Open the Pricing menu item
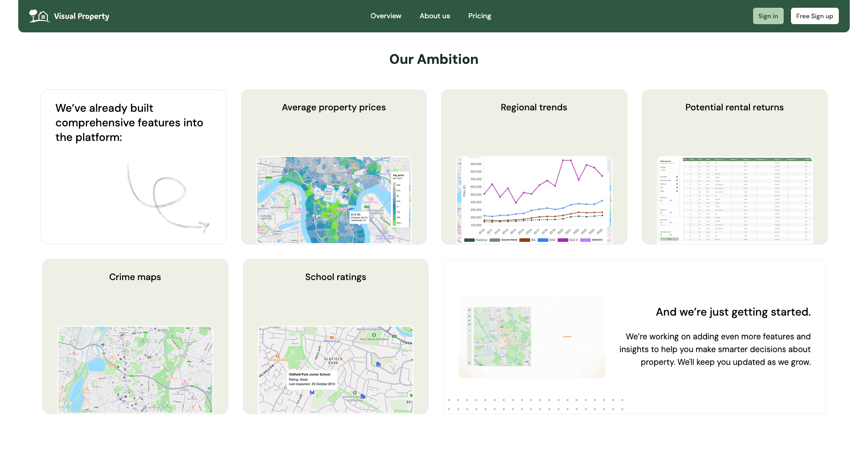The image size is (868, 452). pyautogui.click(x=480, y=16)
